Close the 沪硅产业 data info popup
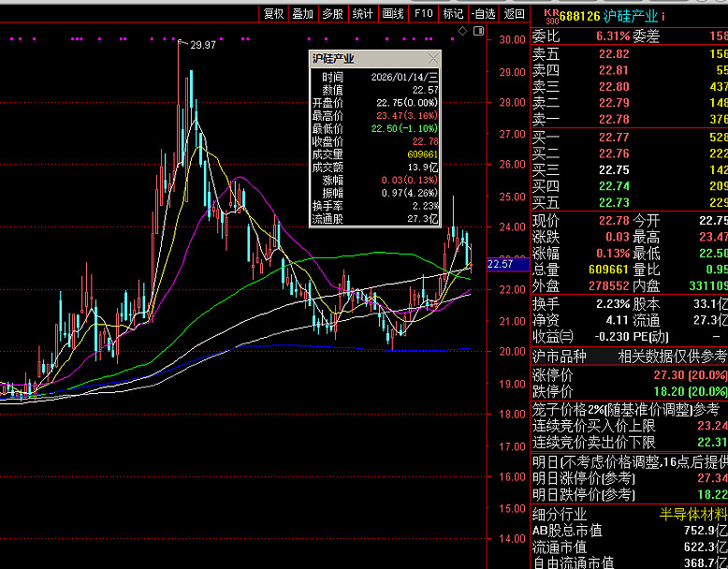The image size is (728, 569). 433,58
